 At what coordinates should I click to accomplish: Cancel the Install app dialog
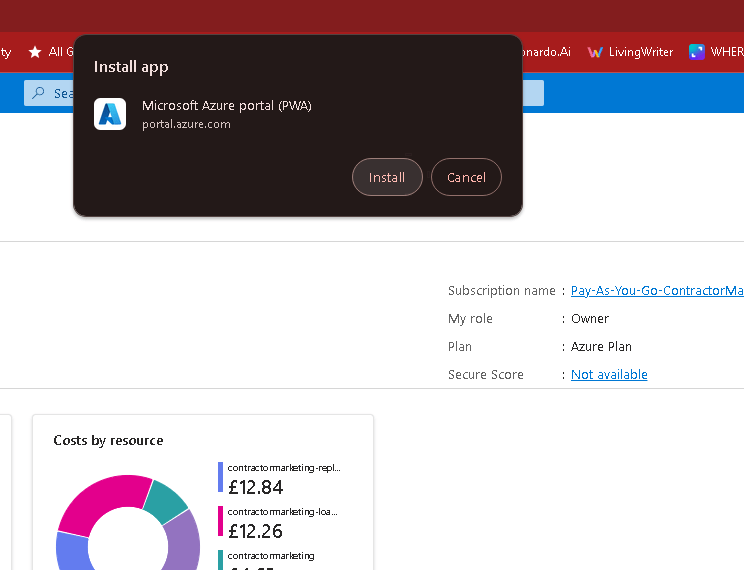(x=466, y=177)
